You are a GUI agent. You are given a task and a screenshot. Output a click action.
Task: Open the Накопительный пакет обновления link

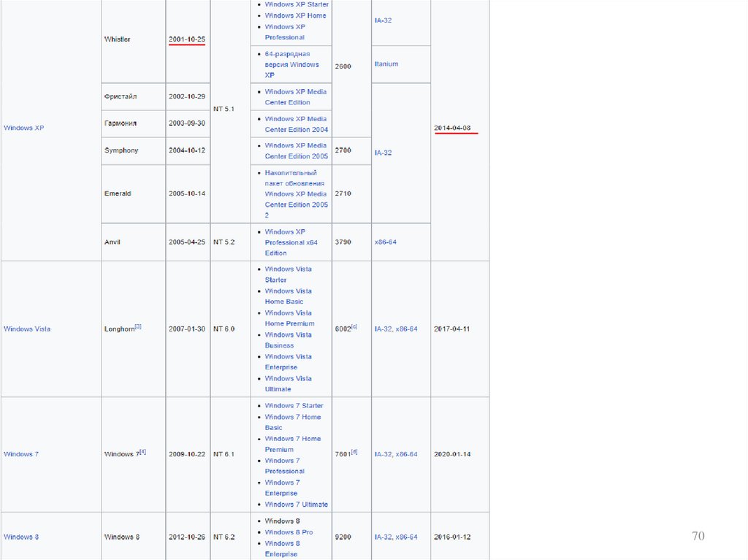(297, 193)
